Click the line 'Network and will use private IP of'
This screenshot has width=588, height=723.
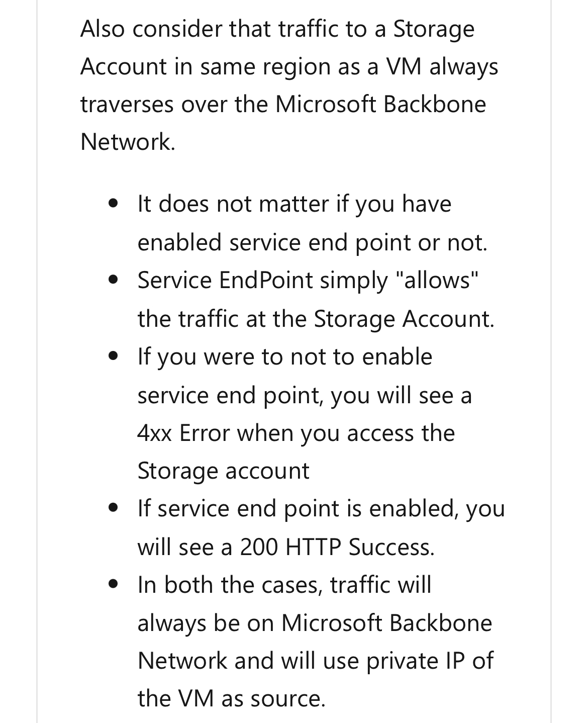316,661
